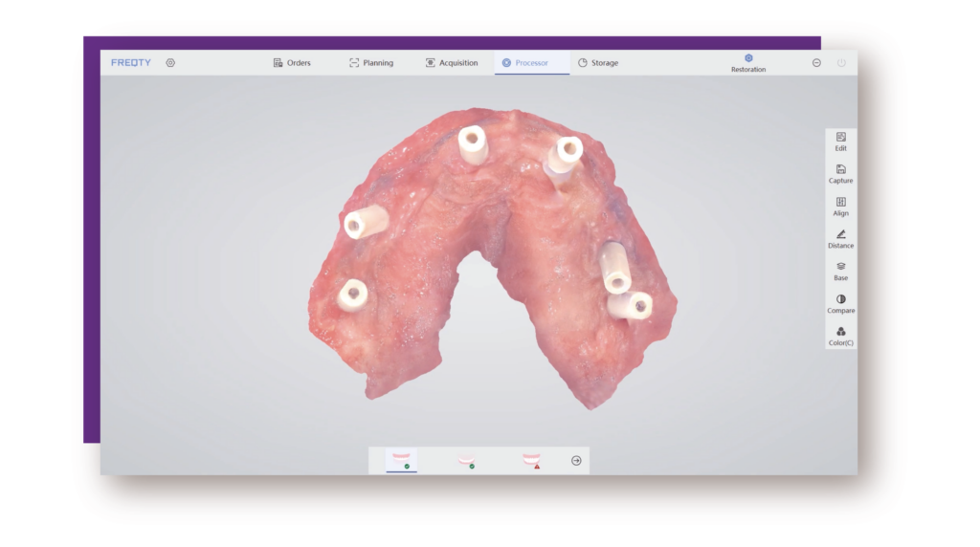Open the Compare tool
The width and height of the screenshot is (980, 547).
tap(840, 304)
